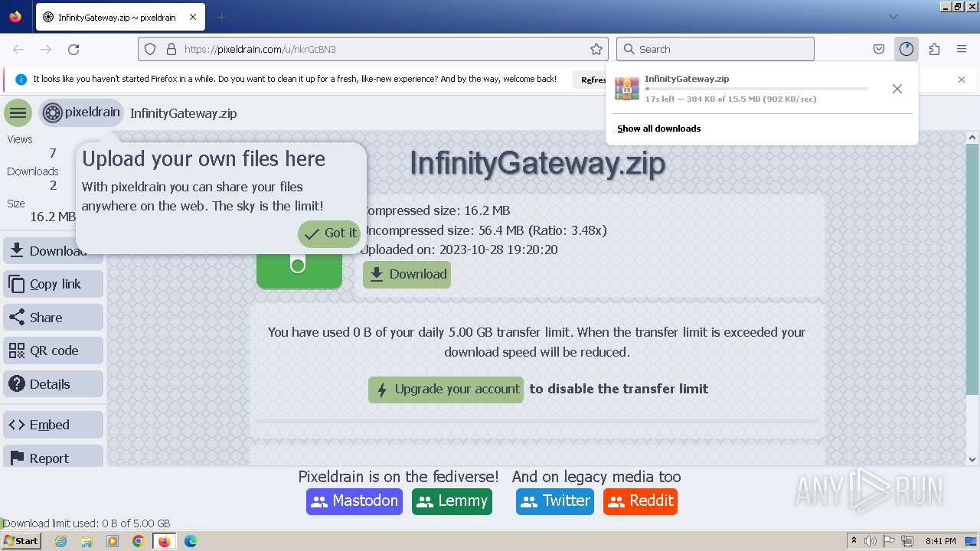This screenshot has width=980, height=551.
Task: Close the InfinityGateway.zip browser tab
Action: [193, 17]
